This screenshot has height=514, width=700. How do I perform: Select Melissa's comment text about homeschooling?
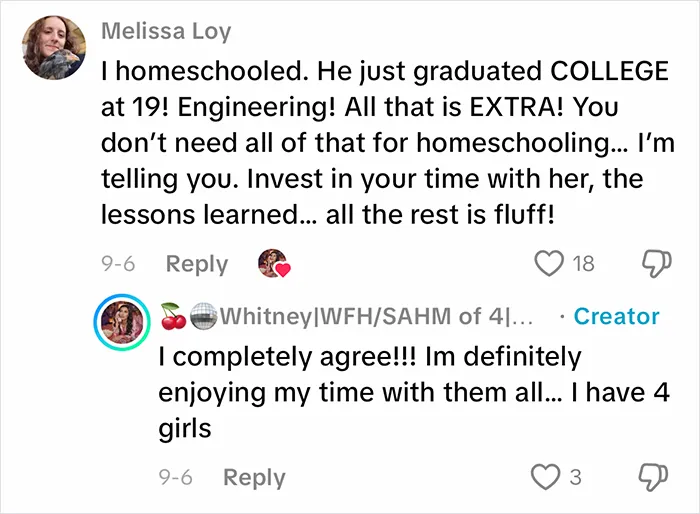(388, 143)
